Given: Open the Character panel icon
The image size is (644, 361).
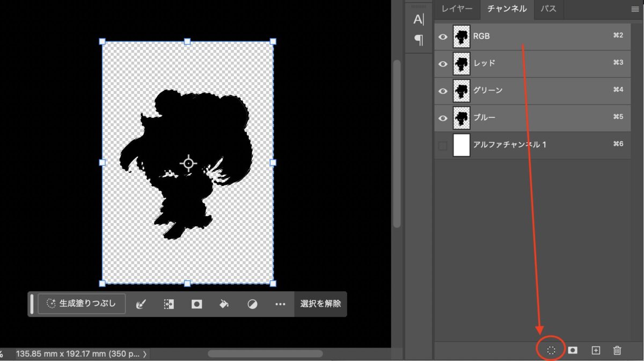Looking at the screenshot, I should pyautogui.click(x=418, y=19).
